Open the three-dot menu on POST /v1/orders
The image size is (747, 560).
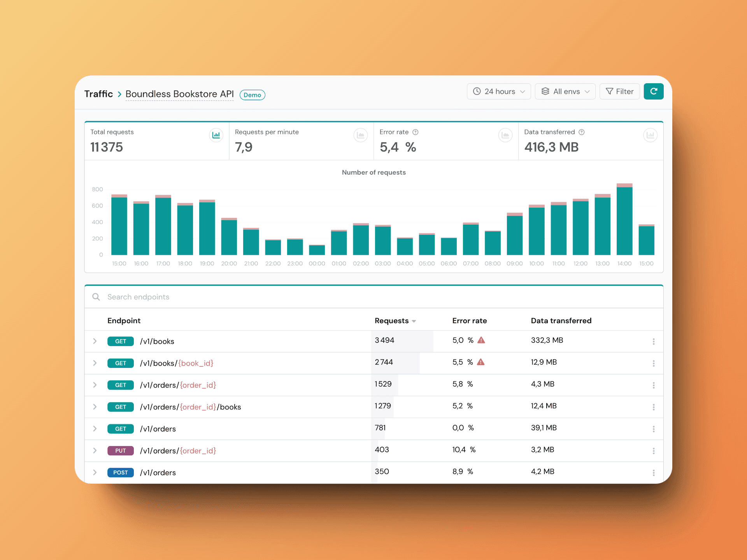[654, 472]
